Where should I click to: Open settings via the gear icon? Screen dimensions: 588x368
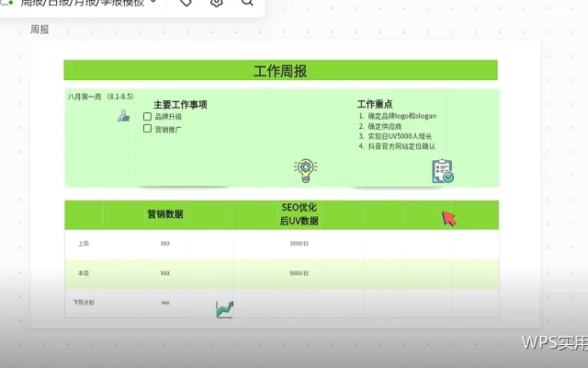point(217,3)
